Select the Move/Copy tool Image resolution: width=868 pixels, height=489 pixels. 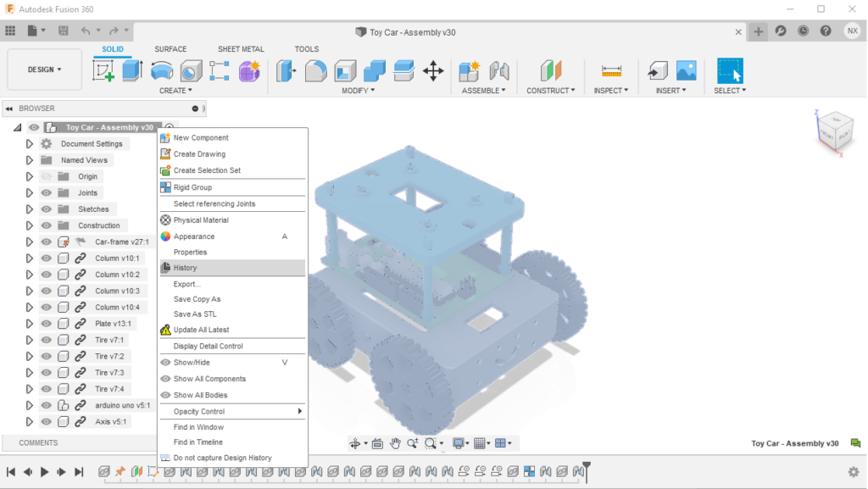[x=435, y=70]
